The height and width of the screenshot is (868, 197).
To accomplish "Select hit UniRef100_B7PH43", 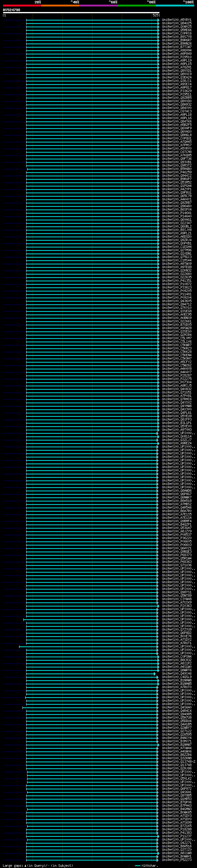I will click(x=176, y=805).
